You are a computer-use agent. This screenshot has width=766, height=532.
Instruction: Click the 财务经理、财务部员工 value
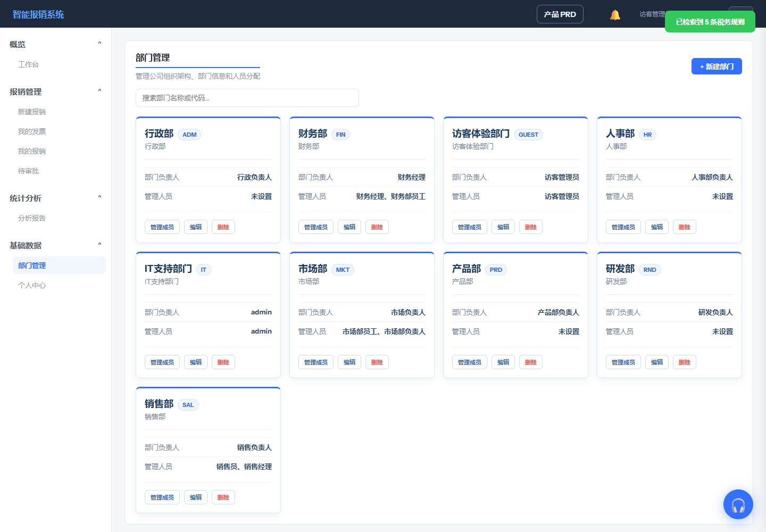click(x=391, y=196)
